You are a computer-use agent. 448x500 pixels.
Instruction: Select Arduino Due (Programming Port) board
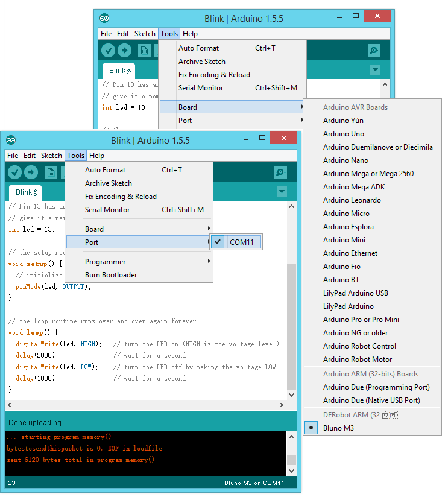(x=373, y=387)
